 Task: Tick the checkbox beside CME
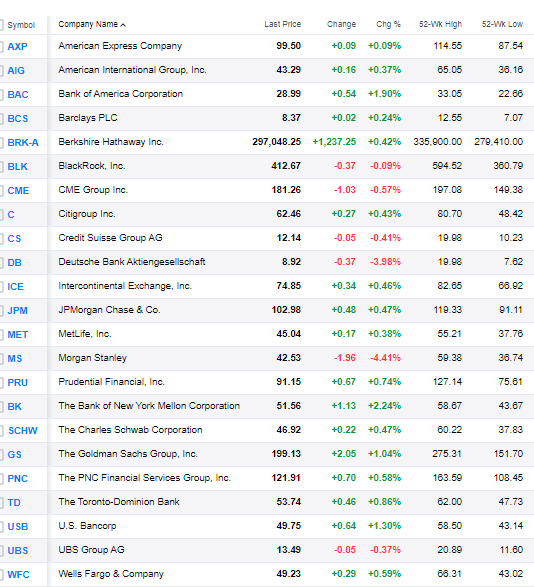pos(1,190)
